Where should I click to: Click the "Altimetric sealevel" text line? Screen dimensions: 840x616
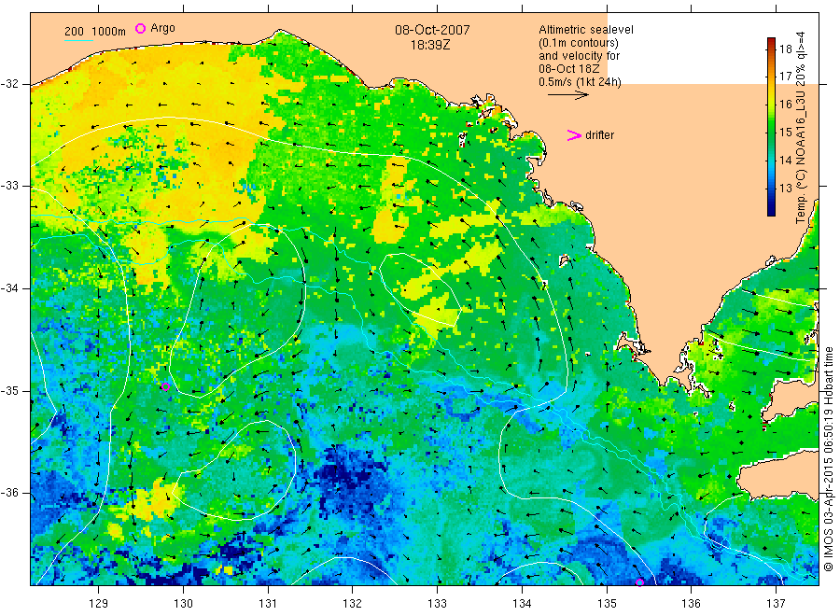tap(586, 30)
